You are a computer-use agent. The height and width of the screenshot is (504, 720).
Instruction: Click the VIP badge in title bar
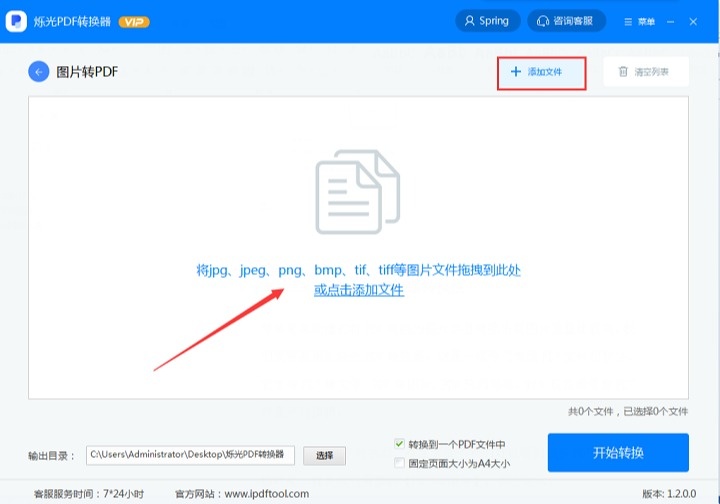point(134,21)
